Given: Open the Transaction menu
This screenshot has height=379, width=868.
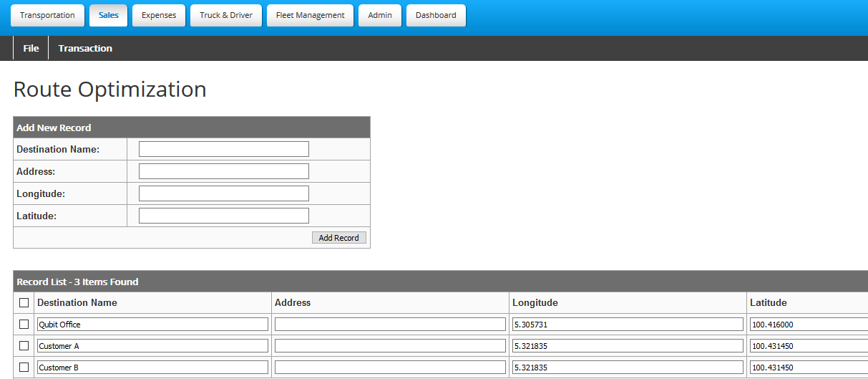Looking at the screenshot, I should [85, 48].
